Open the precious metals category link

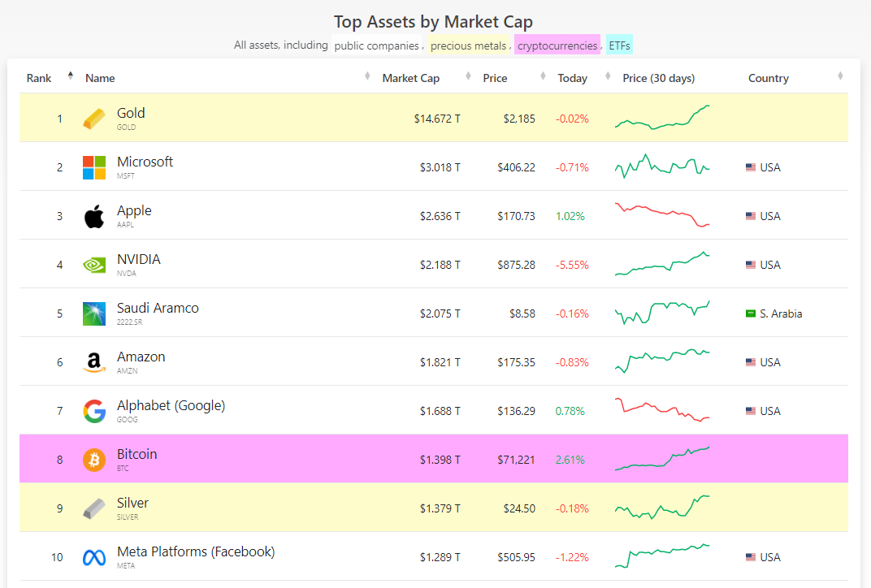tap(469, 45)
